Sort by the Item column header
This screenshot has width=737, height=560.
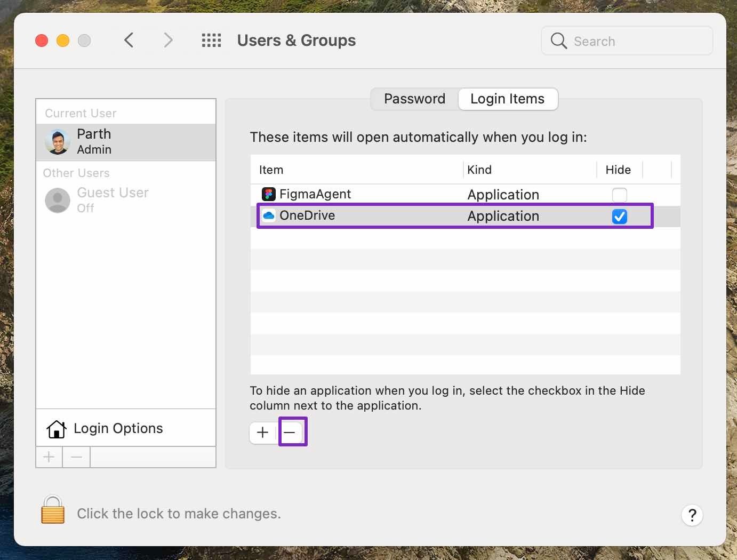(356, 170)
